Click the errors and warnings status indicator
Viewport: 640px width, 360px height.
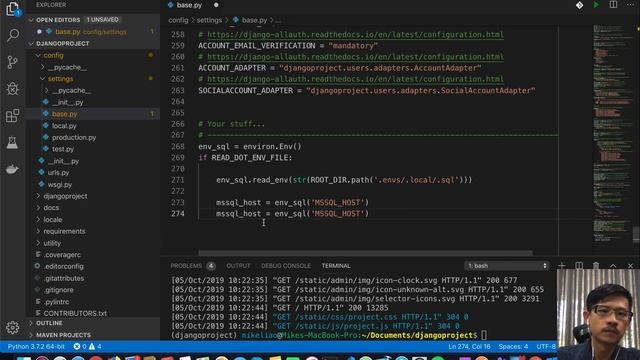tap(87, 347)
